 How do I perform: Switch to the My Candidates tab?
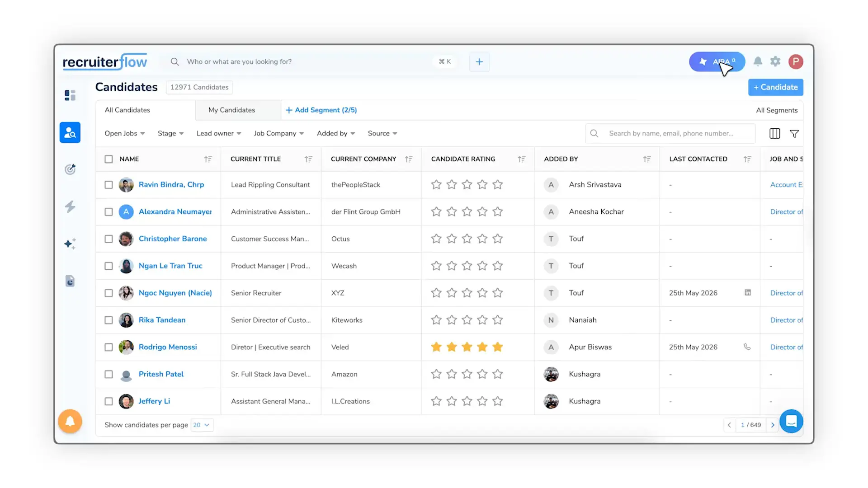coord(238,110)
